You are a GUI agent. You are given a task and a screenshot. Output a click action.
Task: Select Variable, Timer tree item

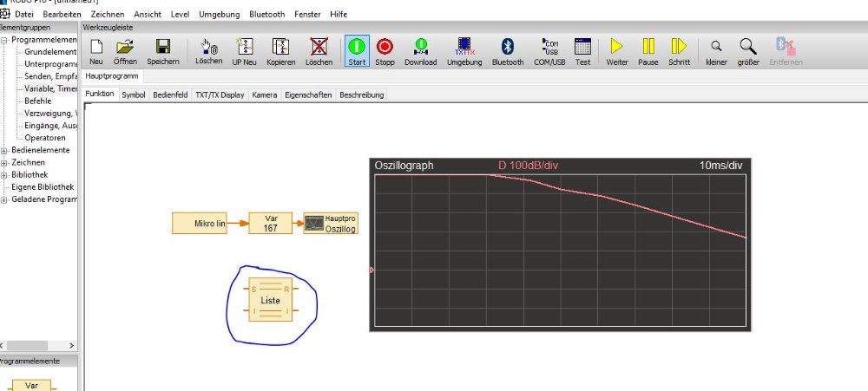pyautogui.click(x=50, y=88)
